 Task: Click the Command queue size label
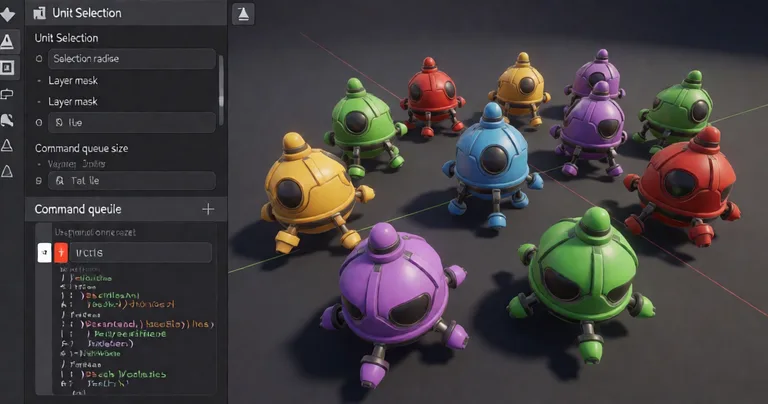[81, 148]
